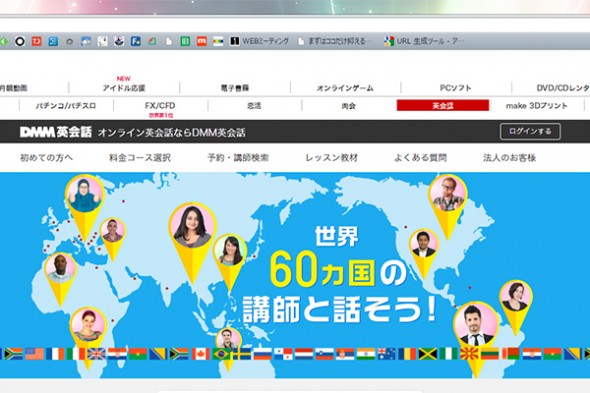590x393 pixels.
Task: Go to 初めての方へ page
Action: pos(46,158)
